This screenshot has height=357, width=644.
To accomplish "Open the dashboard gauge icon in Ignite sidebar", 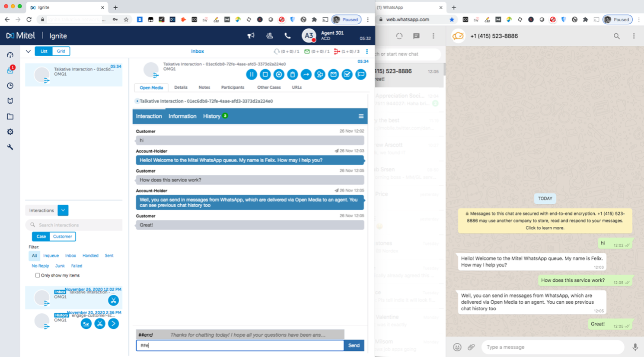I will point(10,55).
